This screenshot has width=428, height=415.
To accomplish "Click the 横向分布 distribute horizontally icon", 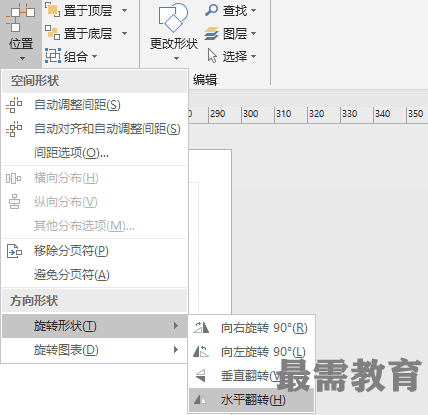I will [x=13, y=178].
